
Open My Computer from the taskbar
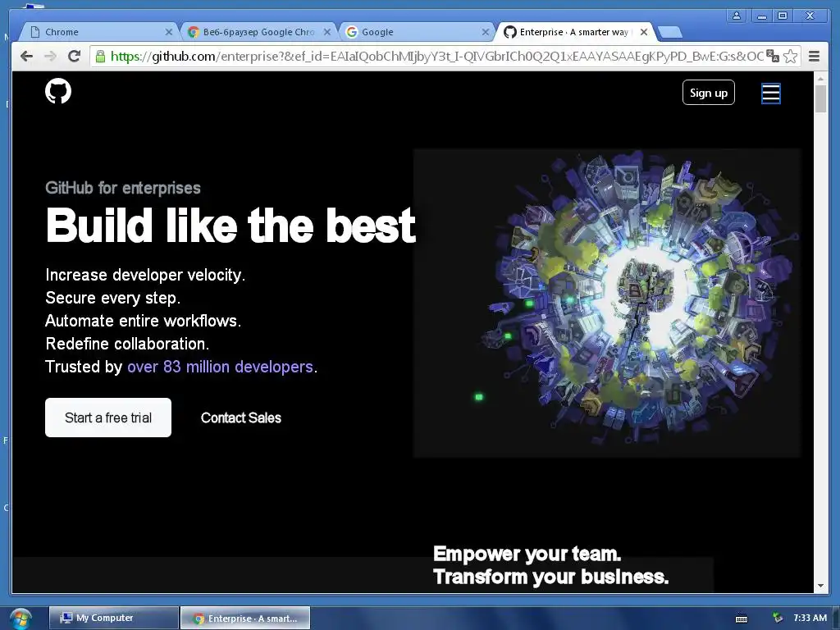click(113, 618)
